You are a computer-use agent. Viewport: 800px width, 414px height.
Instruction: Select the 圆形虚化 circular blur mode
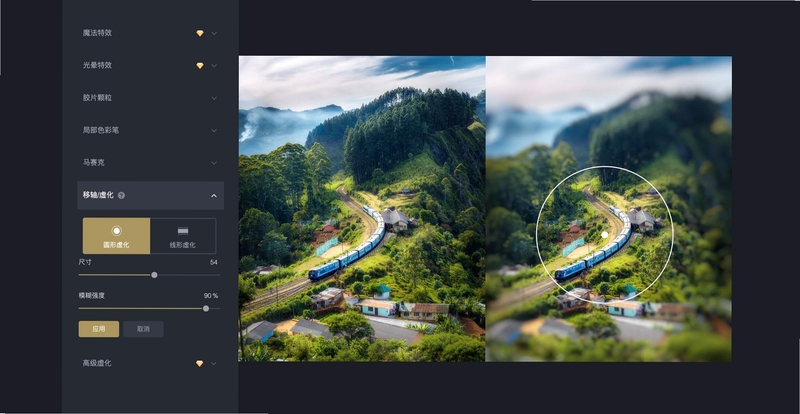[x=116, y=236]
